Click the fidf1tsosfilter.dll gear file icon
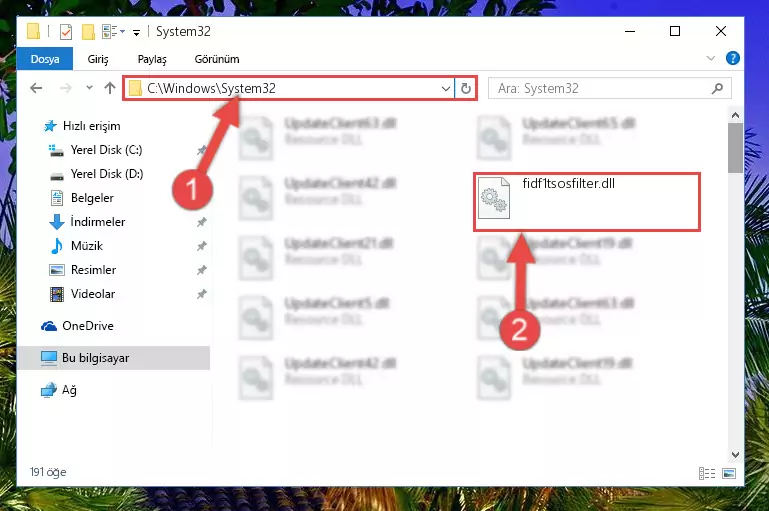The height and width of the screenshot is (511, 769). click(494, 198)
